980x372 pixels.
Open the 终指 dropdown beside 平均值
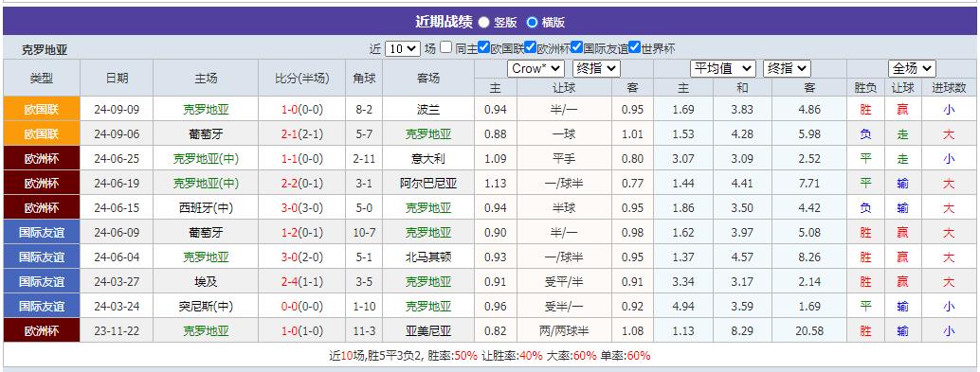point(787,69)
